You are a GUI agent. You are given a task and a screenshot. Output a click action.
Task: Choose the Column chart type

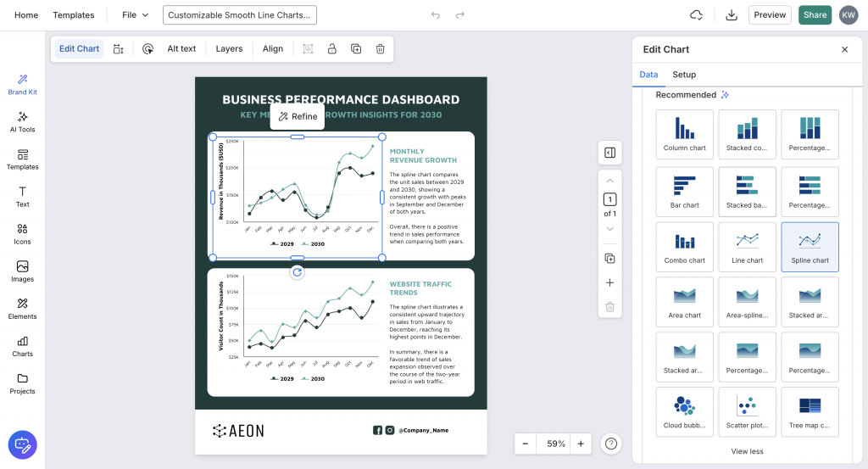684,134
